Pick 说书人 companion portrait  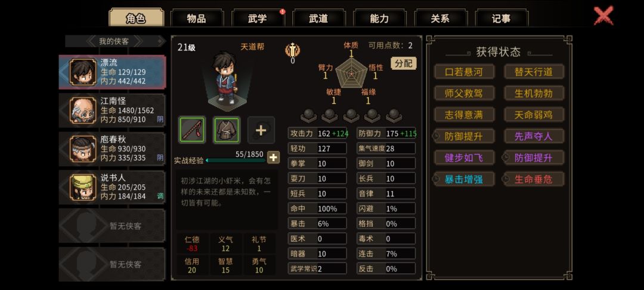[83, 187]
